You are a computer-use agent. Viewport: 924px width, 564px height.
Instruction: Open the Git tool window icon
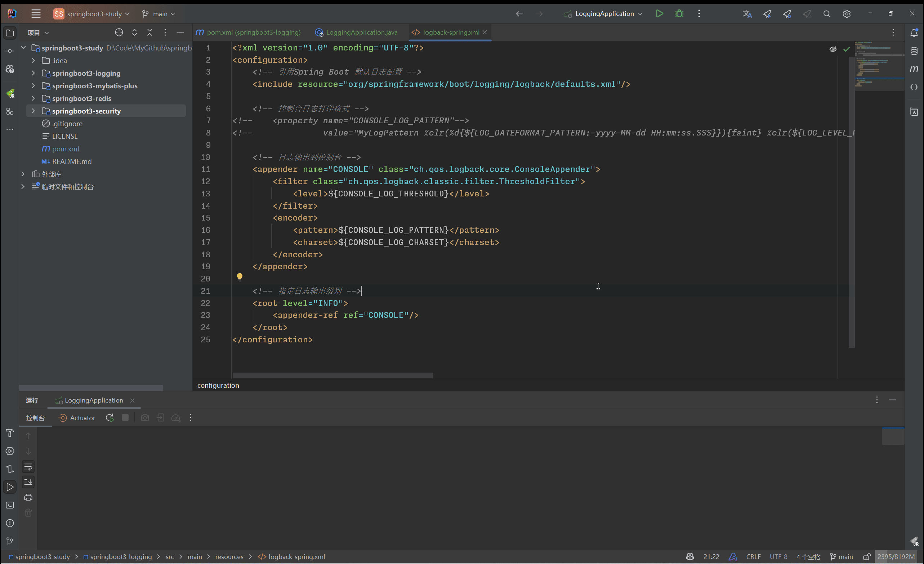coord(10,541)
